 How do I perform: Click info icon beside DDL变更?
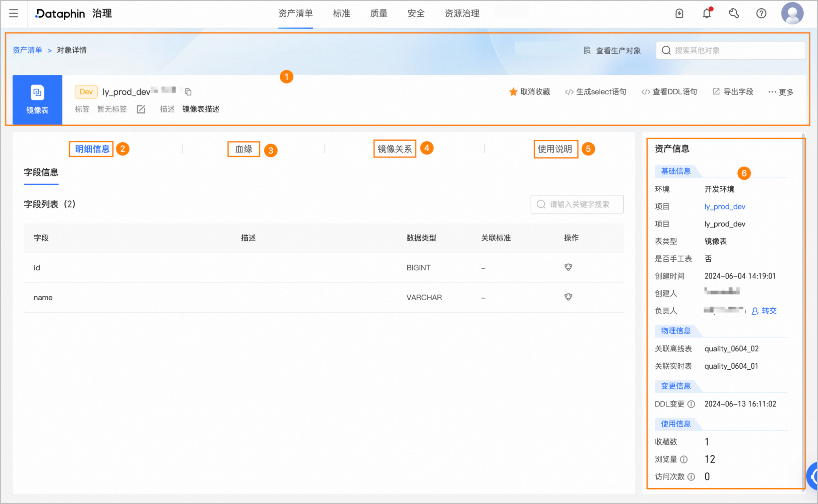tap(691, 404)
